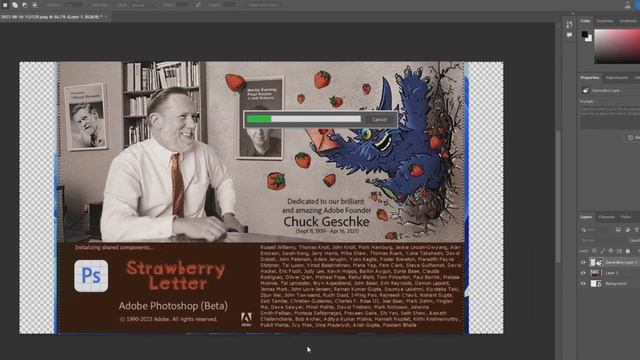Click the Background layer name
The height and width of the screenshot is (360, 640).
(616, 284)
